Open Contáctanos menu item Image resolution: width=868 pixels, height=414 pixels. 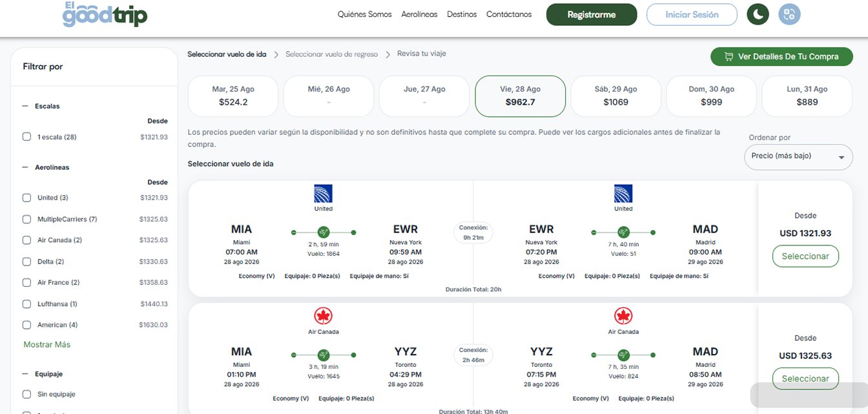[509, 14]
